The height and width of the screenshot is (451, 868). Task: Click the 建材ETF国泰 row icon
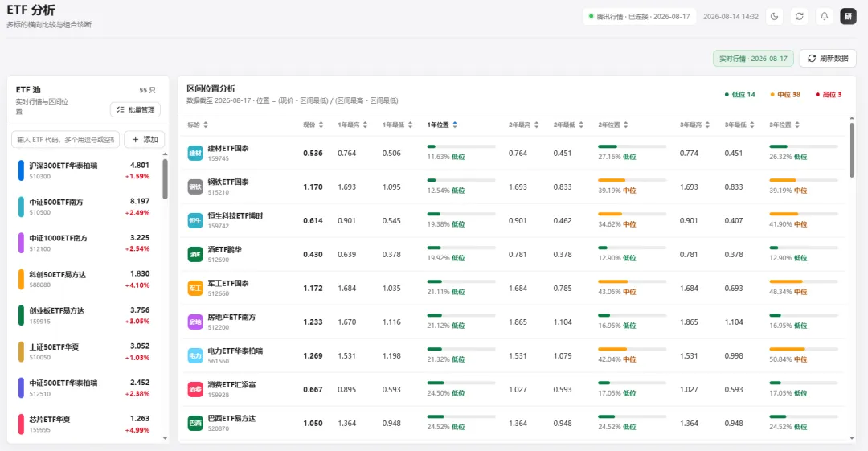[194, 153]
